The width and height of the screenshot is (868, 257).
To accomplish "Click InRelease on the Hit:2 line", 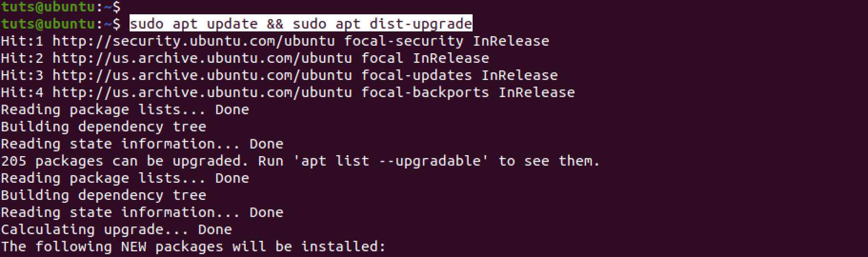I will click(451, 58).
